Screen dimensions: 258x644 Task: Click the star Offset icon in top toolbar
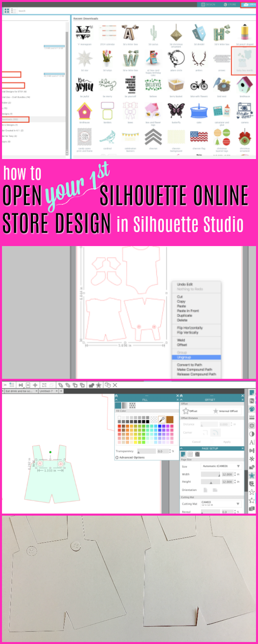(98, 385)
